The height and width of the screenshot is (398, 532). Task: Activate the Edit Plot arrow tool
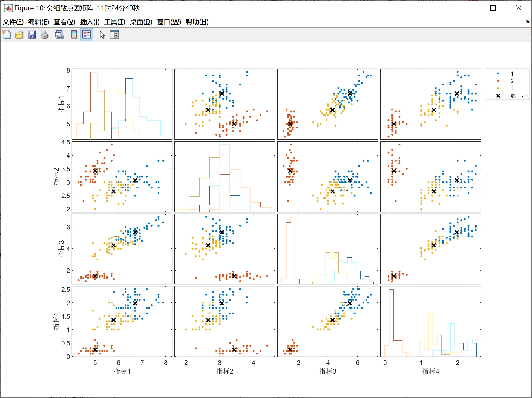[x=102, y=35]
